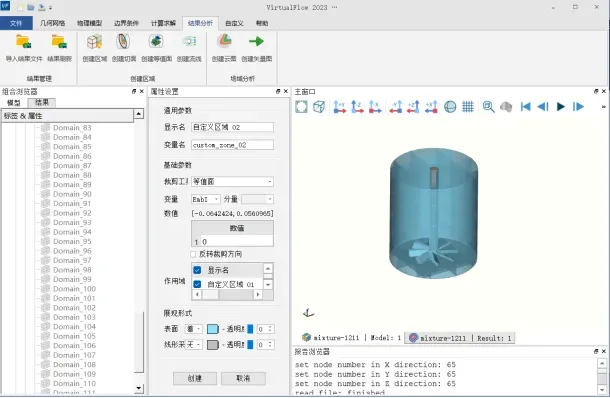Click the zoom magnifier icon in viewport toolbar

(x=488, y=107)
